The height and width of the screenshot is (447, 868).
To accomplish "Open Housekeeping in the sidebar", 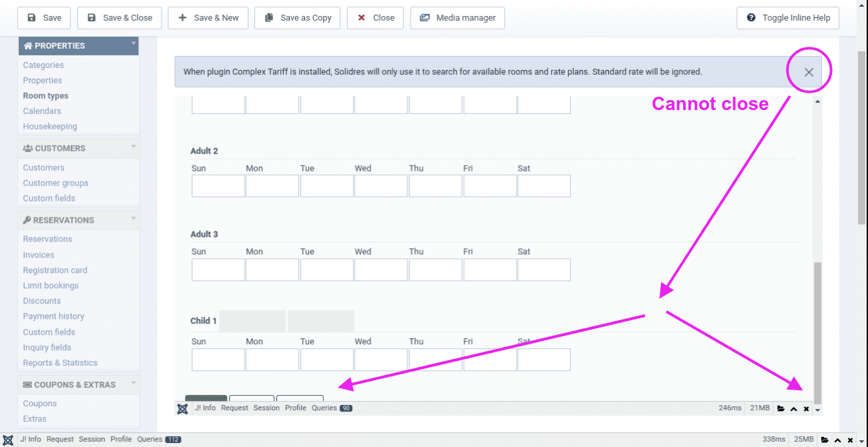I will pos(50,126).
